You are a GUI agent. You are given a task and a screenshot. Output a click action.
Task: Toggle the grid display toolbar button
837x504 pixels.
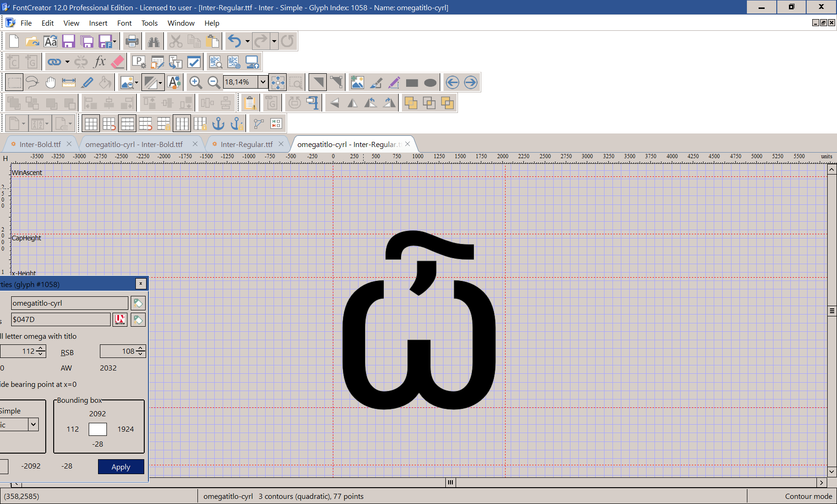(91, 124)
